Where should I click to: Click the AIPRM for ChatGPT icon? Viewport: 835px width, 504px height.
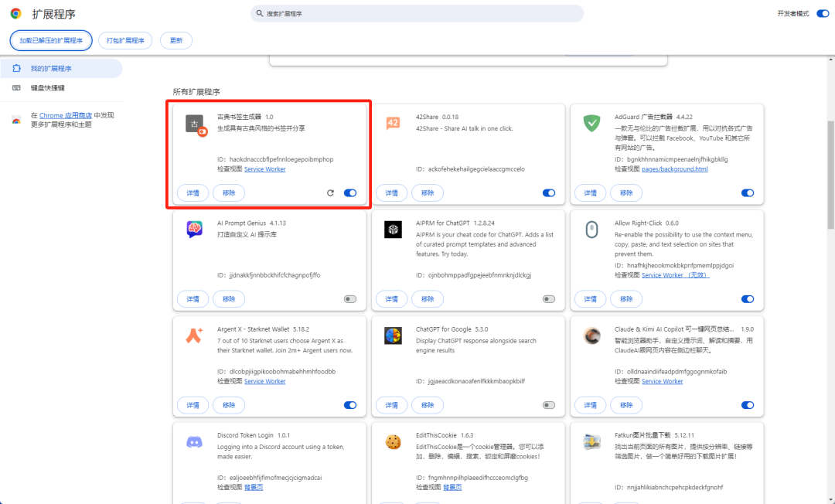[x=393, y=230]
